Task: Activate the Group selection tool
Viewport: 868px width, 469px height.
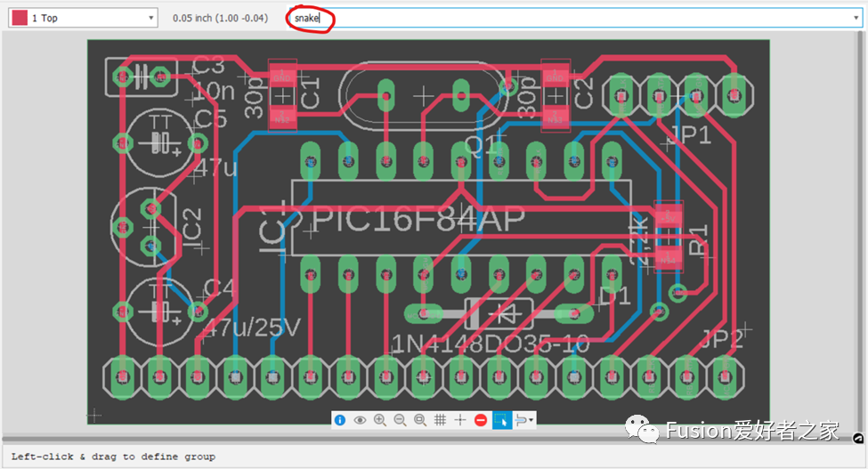Action: [501, 420]
